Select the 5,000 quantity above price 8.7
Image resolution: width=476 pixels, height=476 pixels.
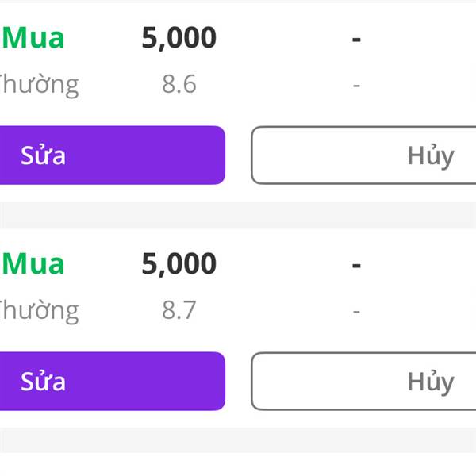coord(178,264)
